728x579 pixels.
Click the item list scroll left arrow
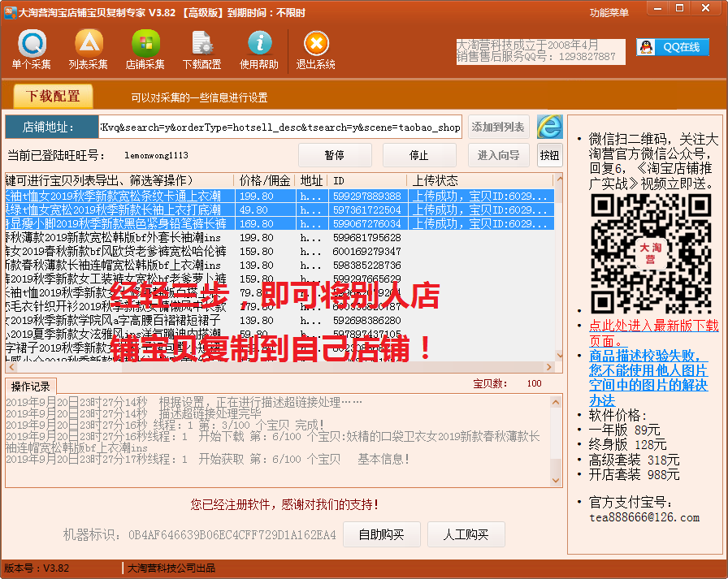click(11, 367)
